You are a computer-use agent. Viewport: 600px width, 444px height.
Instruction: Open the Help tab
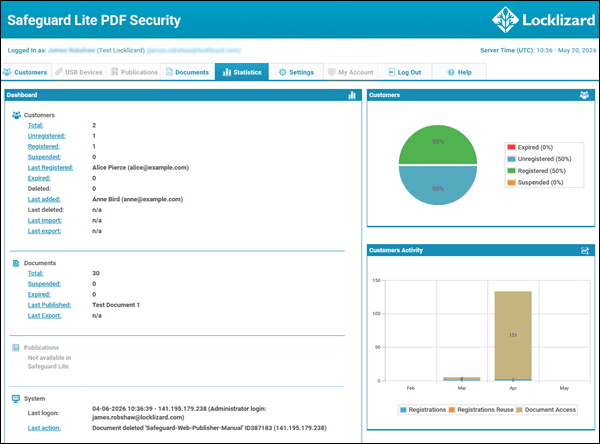coord(459,72)
